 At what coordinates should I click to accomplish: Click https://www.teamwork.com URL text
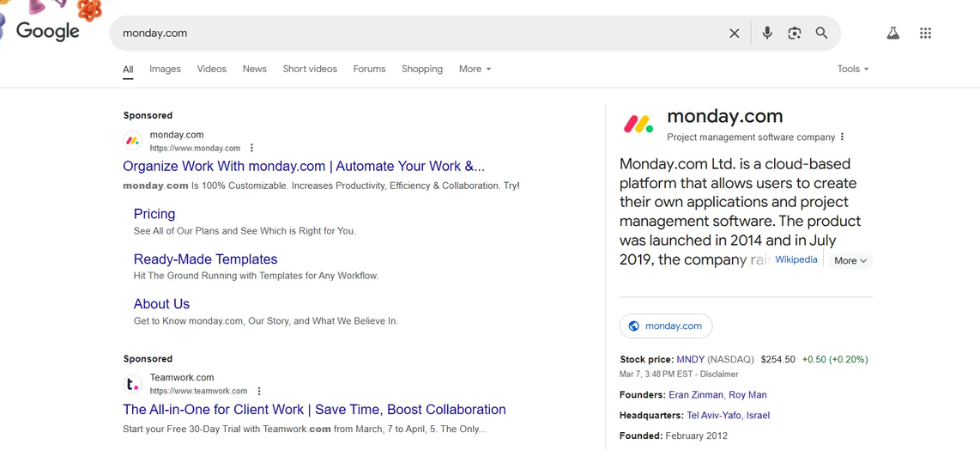click(x=199, y=391)
